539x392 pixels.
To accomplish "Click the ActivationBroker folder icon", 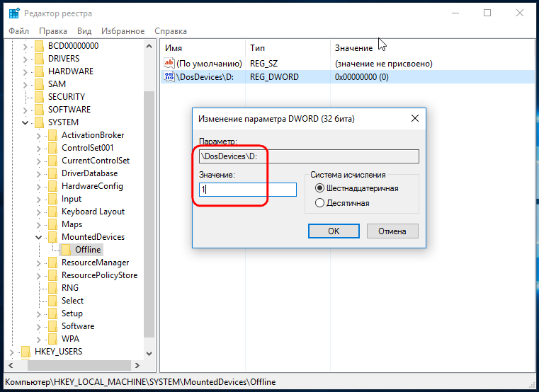I will (x=53, y=135).
